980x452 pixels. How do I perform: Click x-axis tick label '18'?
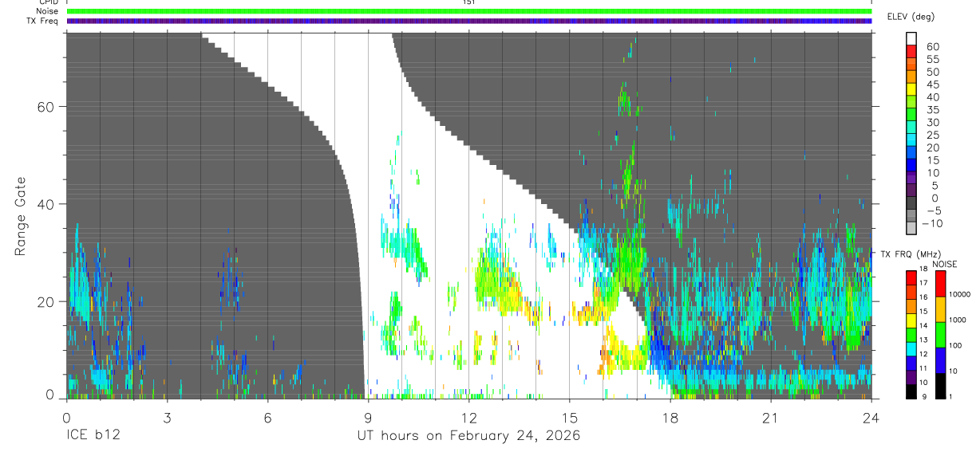[x=670, y=419]
